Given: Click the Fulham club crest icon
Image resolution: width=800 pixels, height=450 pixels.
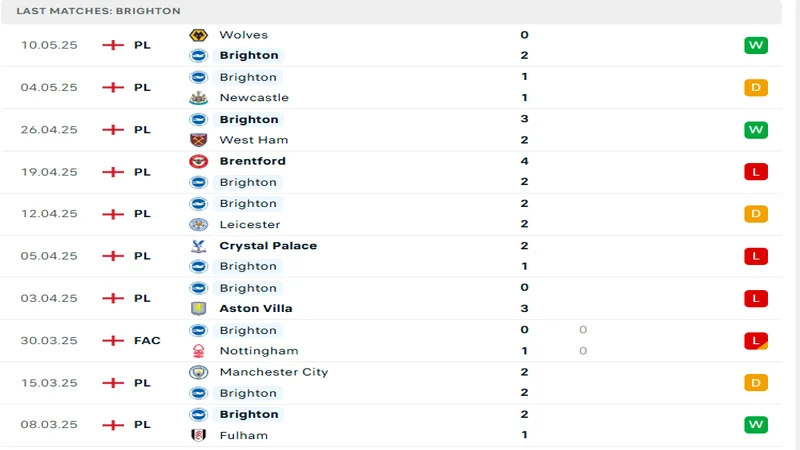Looking at the screenshot, I should point(198,435).
